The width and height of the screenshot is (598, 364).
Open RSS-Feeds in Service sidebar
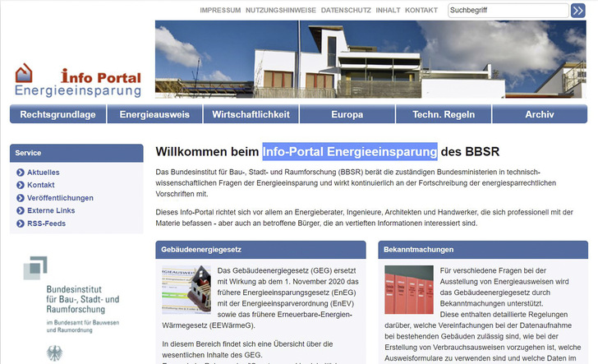click(x=46, y=223)
